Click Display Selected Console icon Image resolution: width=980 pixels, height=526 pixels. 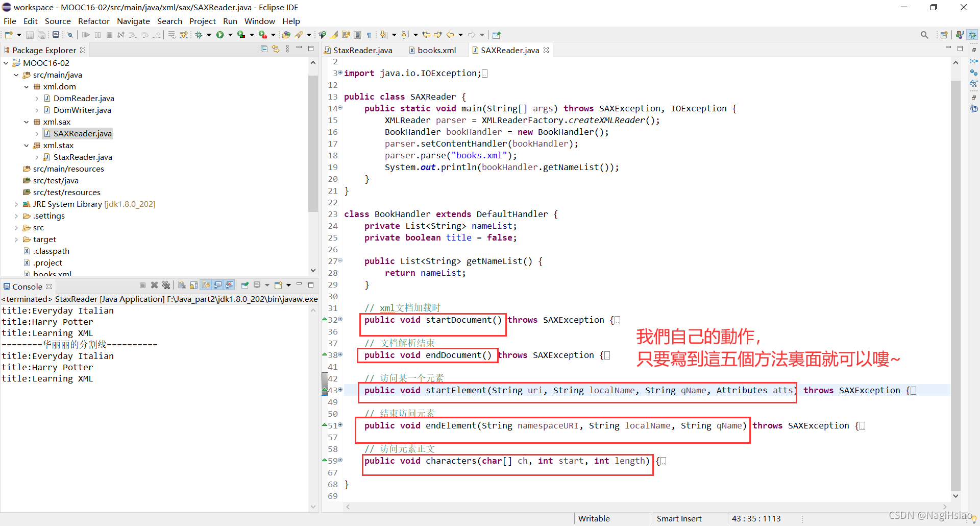(x=257, y=285)
